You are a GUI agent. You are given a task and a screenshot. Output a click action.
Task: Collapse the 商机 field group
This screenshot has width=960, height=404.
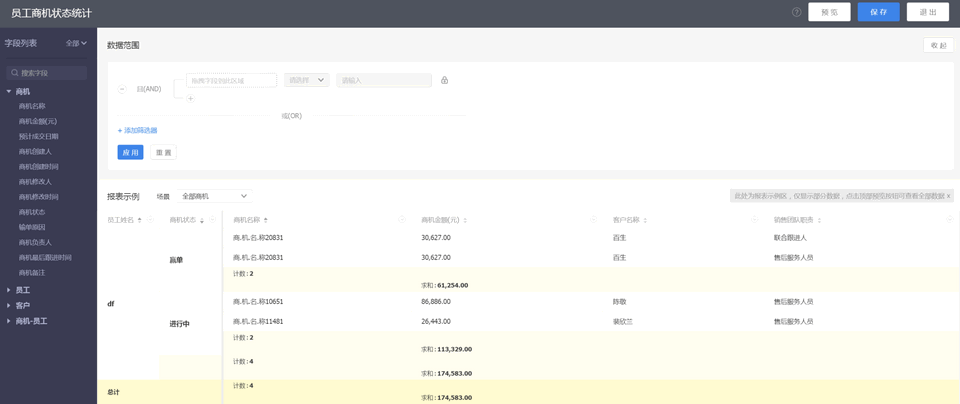coord(9,91)
